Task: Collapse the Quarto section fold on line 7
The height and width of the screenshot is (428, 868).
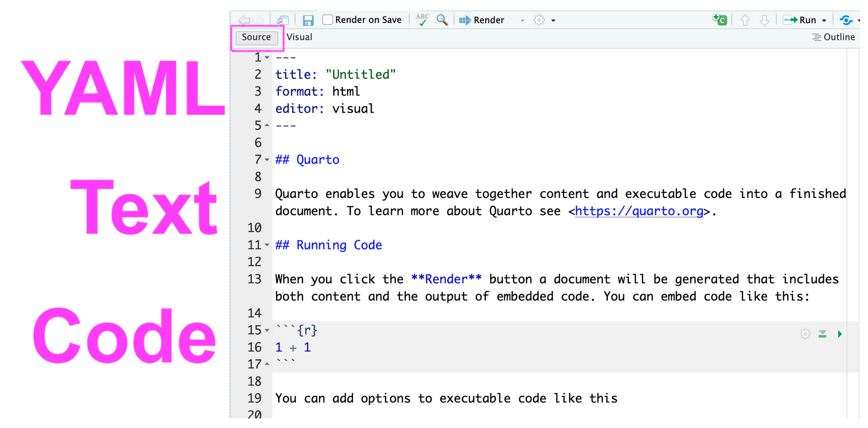Action: [267, 160]
